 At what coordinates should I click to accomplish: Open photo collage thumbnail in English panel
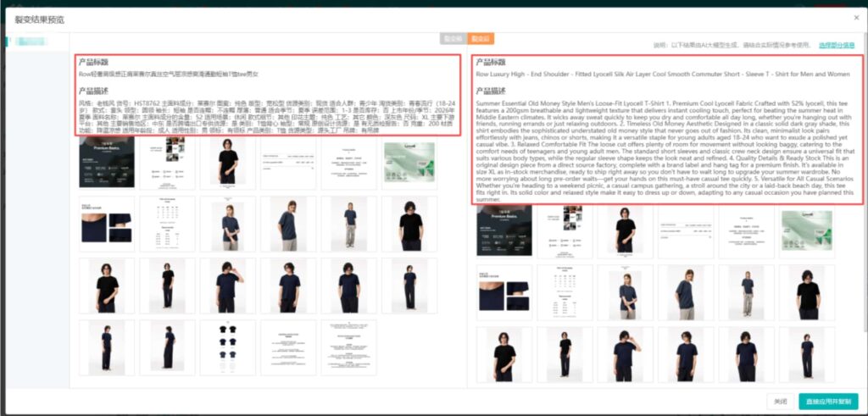click(565, 230)
